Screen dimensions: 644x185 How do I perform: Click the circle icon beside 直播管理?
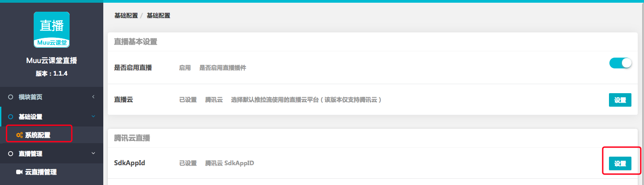coord(11,153)
